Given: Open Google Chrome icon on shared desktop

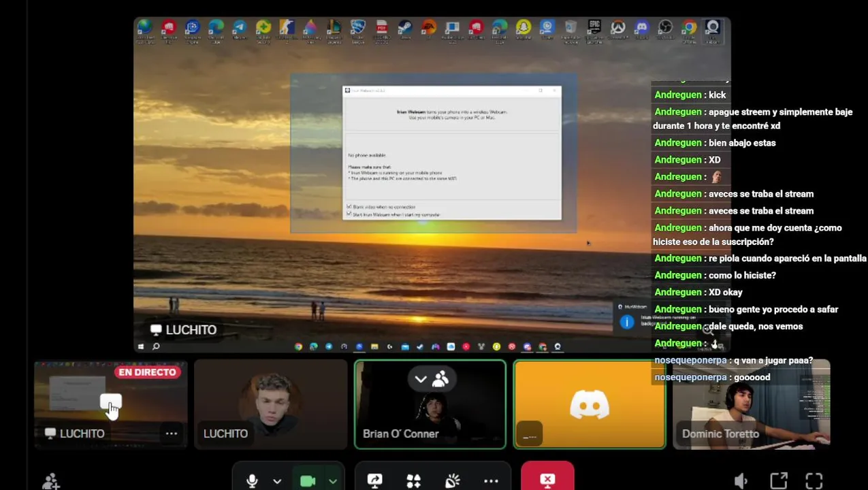Looking at the screenshot, I should (x=689, y=28).
